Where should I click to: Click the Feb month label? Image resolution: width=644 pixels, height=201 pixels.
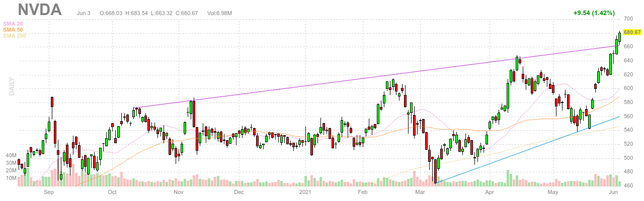[x=363, y=192]
